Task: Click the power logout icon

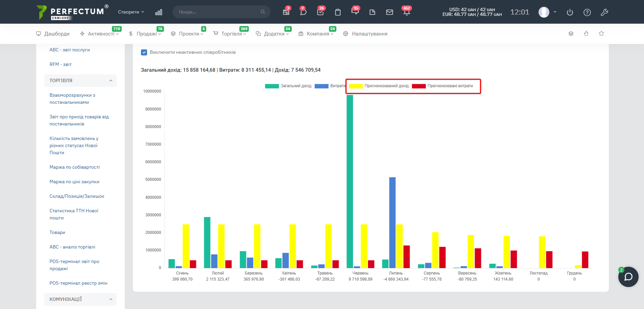Action: coord(570,13)
